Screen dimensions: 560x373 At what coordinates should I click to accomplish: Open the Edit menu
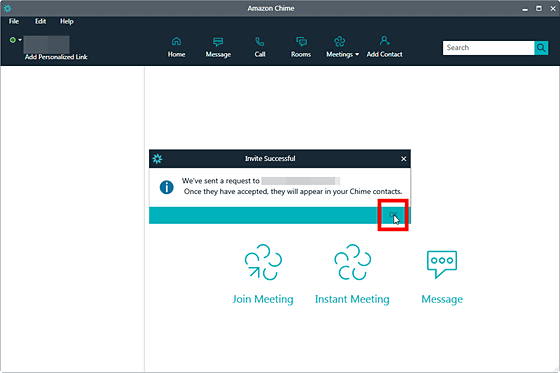point(40,21)
